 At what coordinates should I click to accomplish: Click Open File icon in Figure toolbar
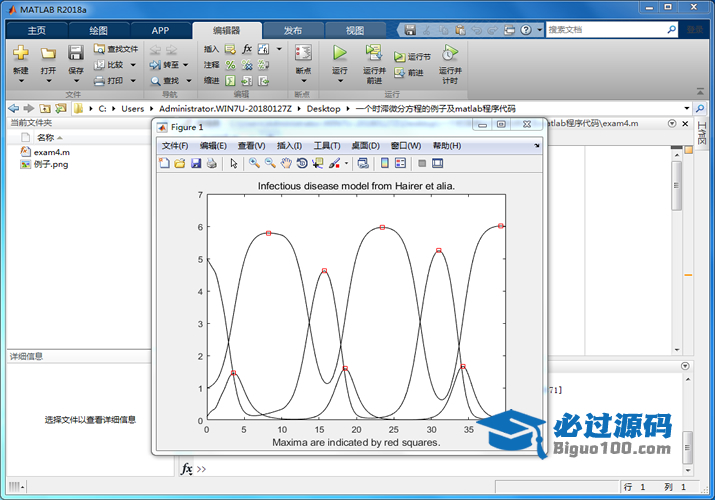(180, 163)
